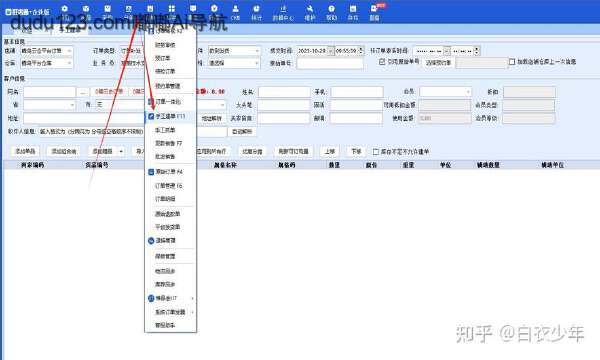Viewport: 600px width, 360px height.
Task: Click the 下移 move-down button
Action: (356, 151)
